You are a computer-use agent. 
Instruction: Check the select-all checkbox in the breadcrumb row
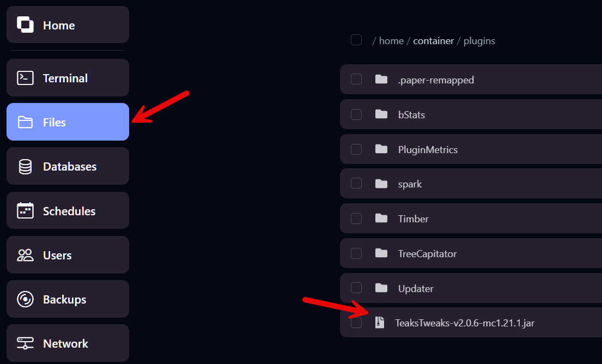click(x=356, y=40)
